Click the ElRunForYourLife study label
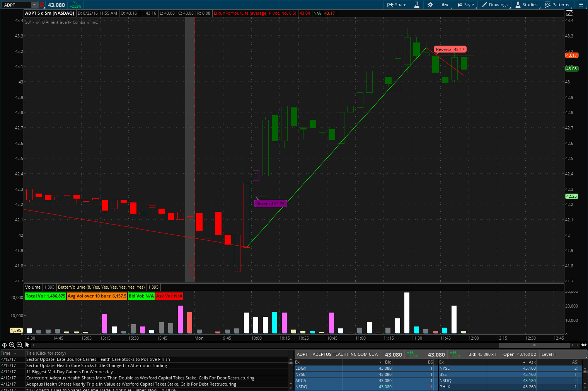The height and width of the screenshot is (391, 588). click(x=255, y=13)
